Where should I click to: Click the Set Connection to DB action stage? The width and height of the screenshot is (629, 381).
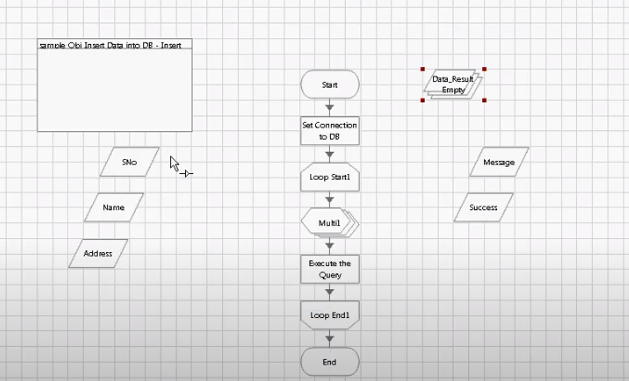tap(330, 131)
